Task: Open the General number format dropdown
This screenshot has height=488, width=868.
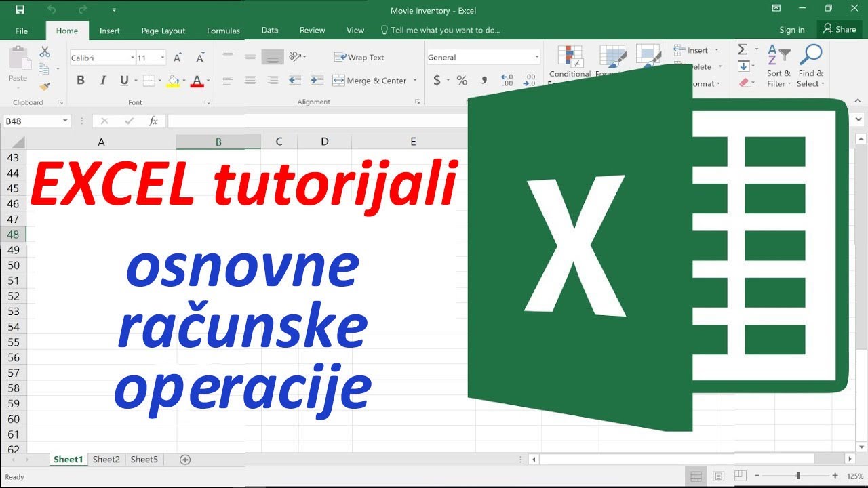Action: coord(537,58)
